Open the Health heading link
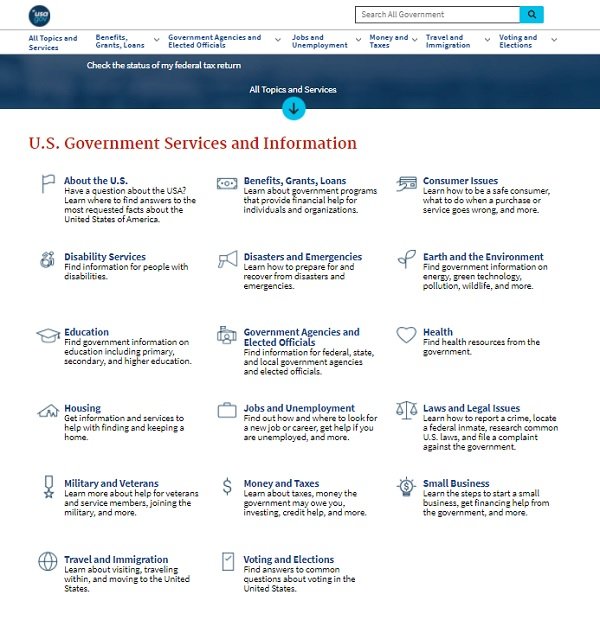The width and height of the screenshot is (600, 633). point(438,332)
